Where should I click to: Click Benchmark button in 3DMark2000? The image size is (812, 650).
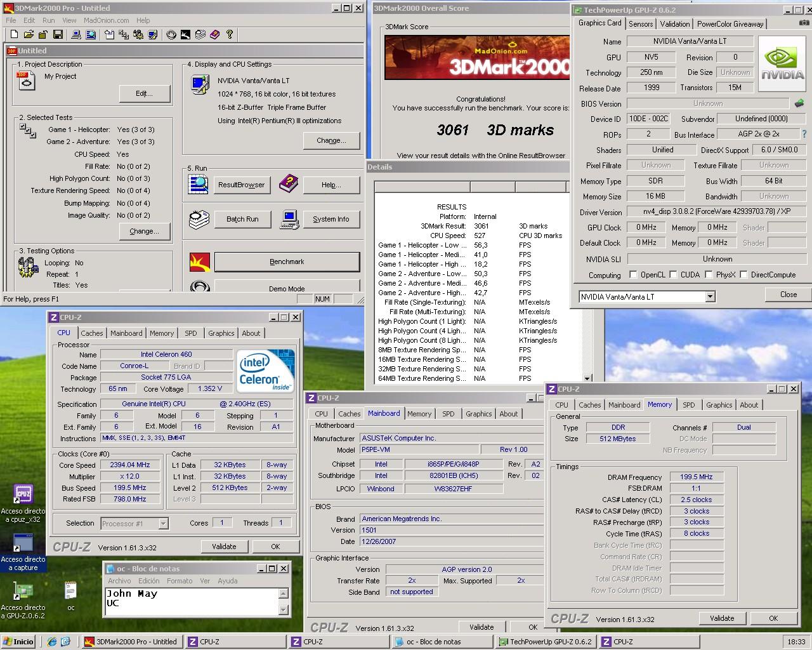tap(287, 262)
